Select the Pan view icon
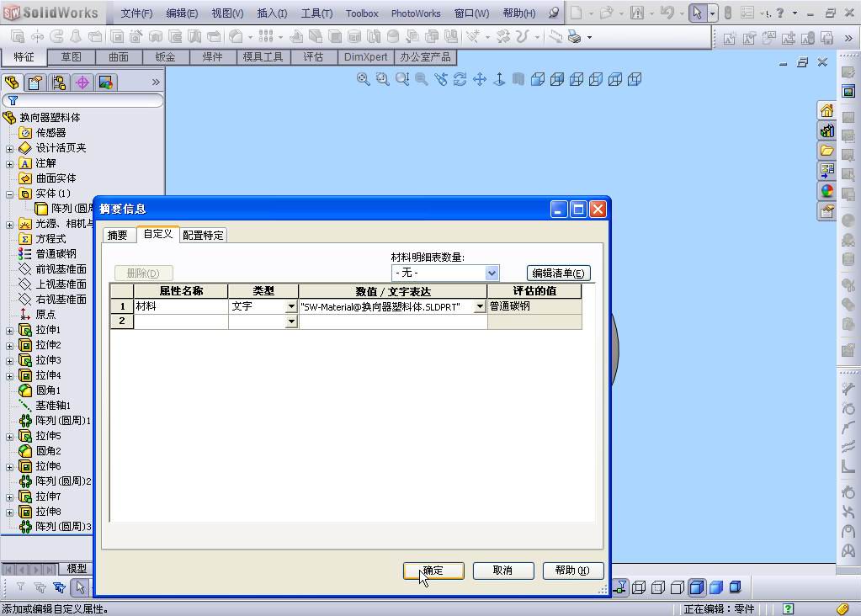 point(480,79)
